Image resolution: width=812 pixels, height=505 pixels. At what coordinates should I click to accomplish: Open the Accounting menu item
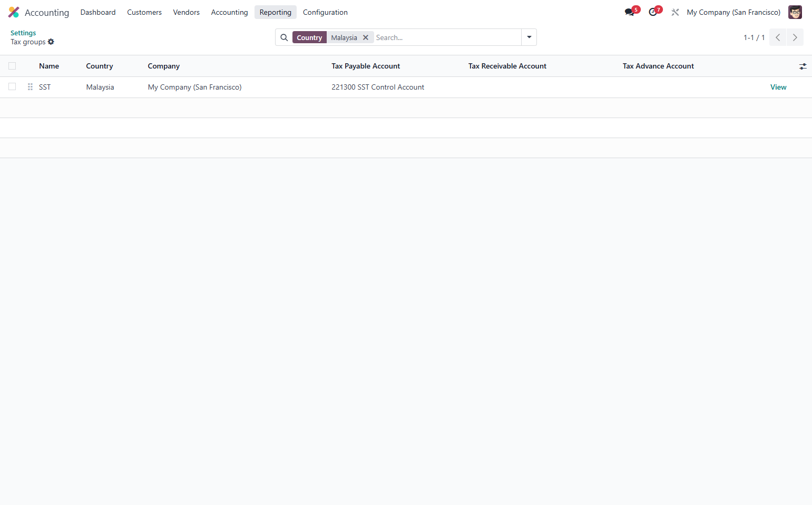pyautogui.click(x=229, y=12)
